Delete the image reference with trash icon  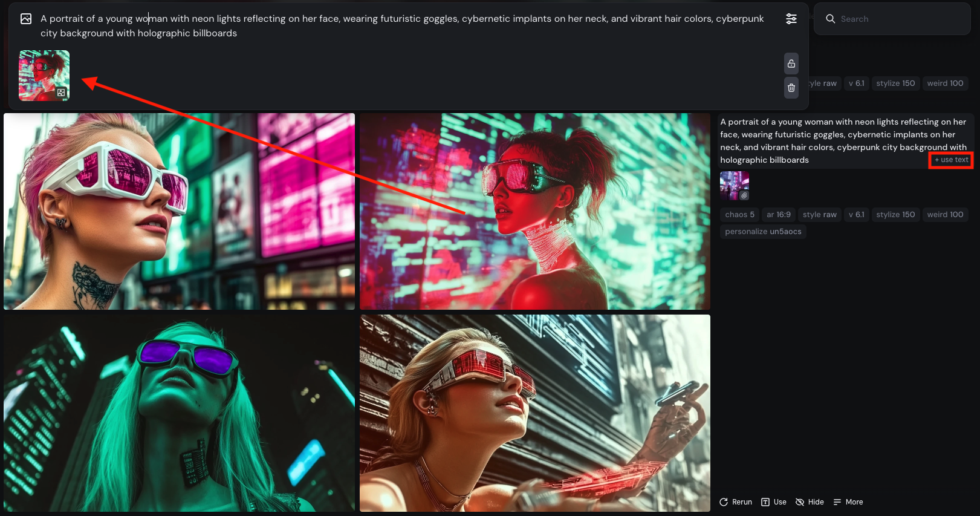(791, 88)
